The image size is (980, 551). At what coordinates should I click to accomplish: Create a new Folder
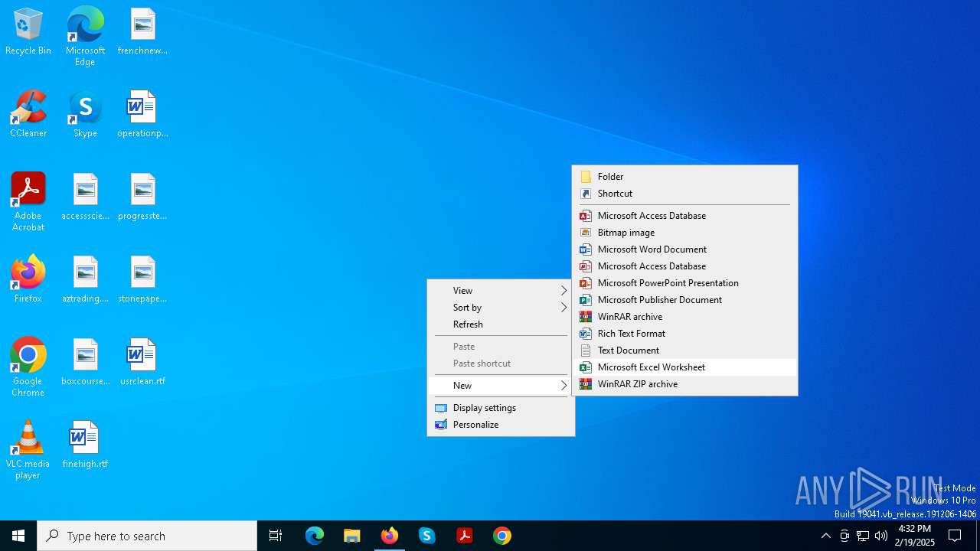pyautogui.click(x=684, y=177)
